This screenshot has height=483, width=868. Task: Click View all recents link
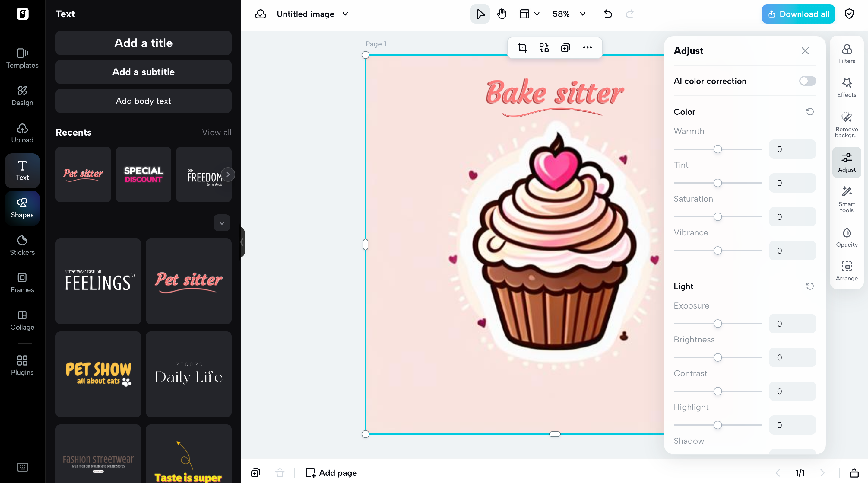click(216, 132)
